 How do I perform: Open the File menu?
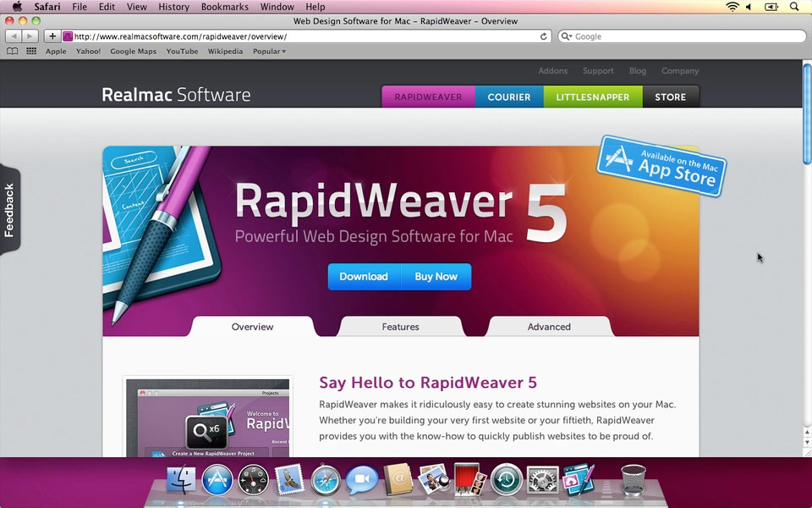click(x=80, y=7)
